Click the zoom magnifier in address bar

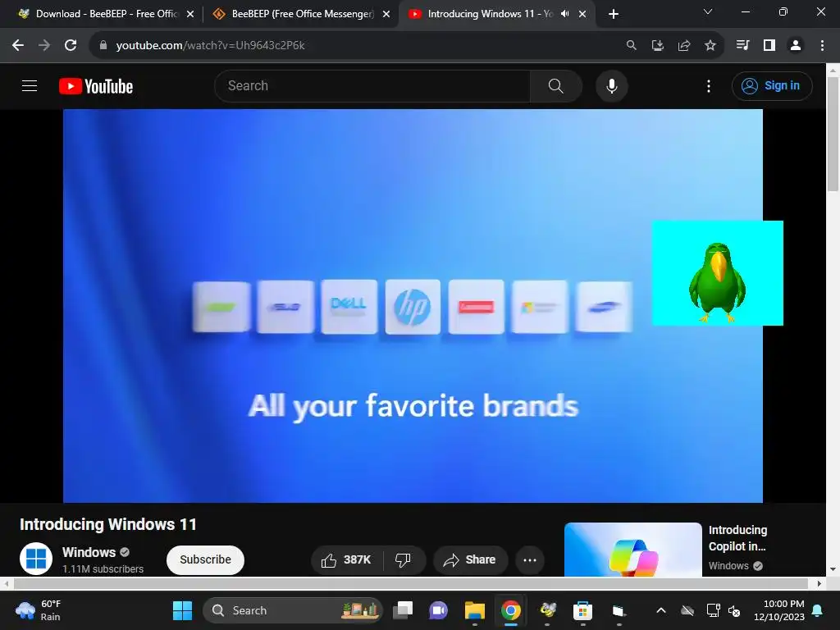(x=632, y=46)
